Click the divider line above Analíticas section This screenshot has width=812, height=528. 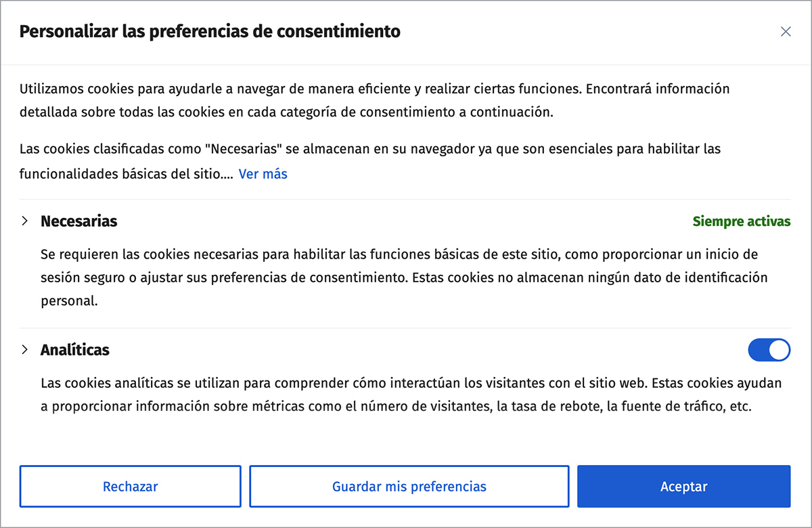(406, 328)
